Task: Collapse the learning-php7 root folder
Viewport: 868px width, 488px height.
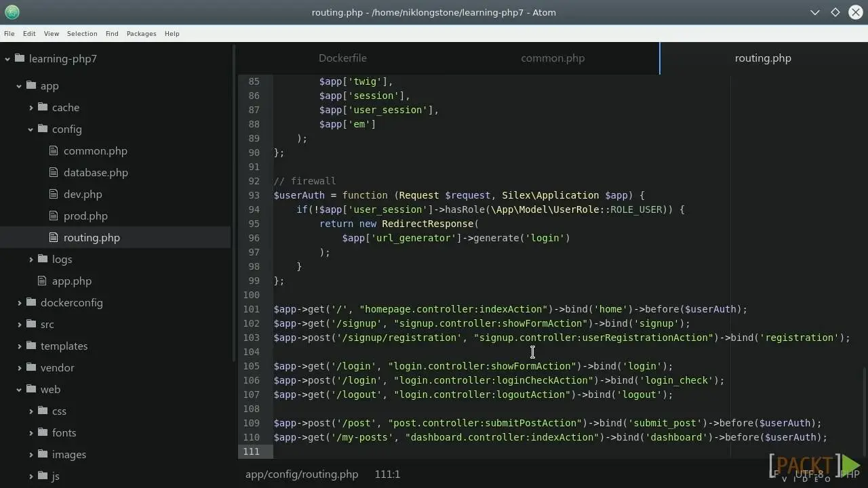Action: (x=7, y=58)
